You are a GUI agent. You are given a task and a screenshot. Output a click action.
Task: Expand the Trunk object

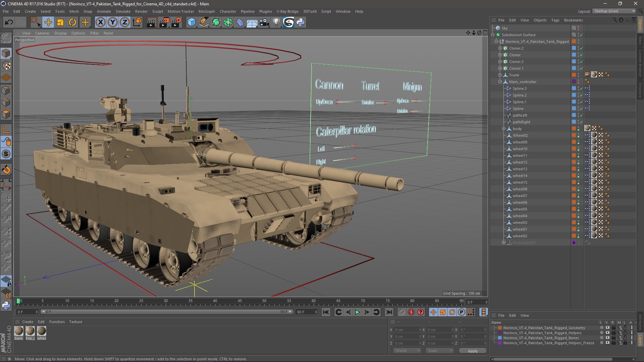pos(500,75)
